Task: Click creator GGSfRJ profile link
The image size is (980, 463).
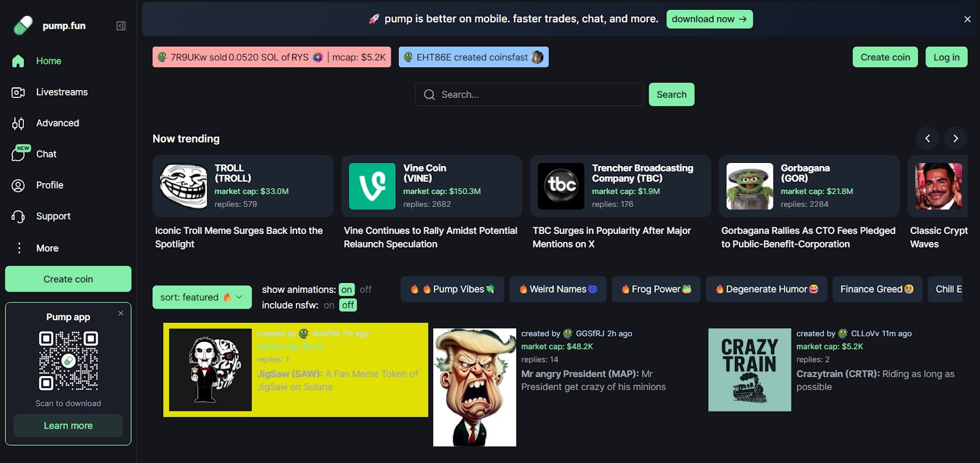Action: pos(590,334)
